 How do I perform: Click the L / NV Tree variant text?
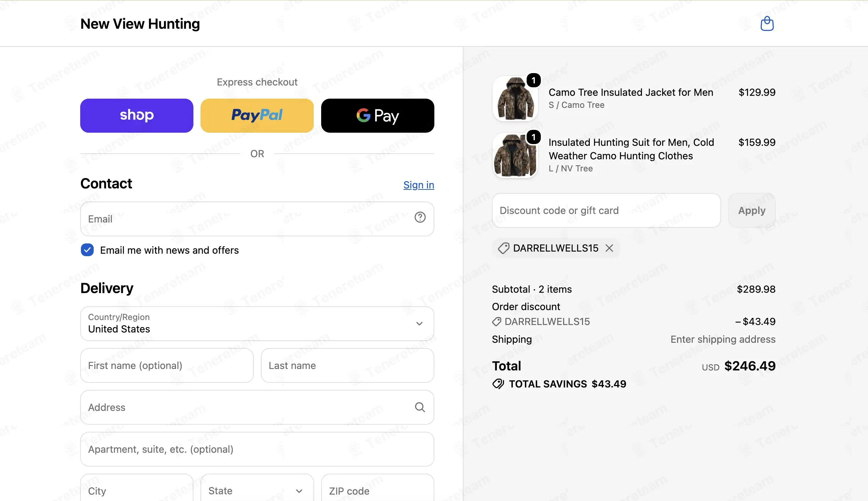click(x=571, y=169)
